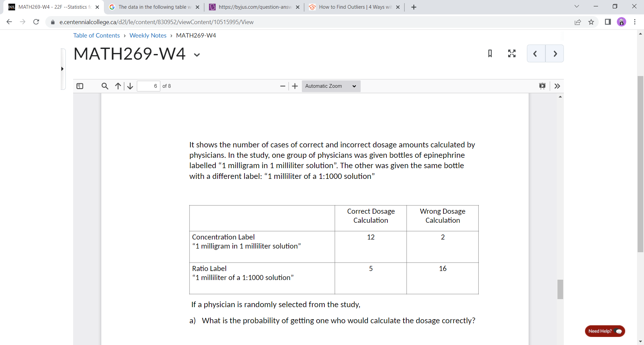Bookmark the MATH269-W4 content page
Screen dimensions: 644x345
click(x=490, y=53)
